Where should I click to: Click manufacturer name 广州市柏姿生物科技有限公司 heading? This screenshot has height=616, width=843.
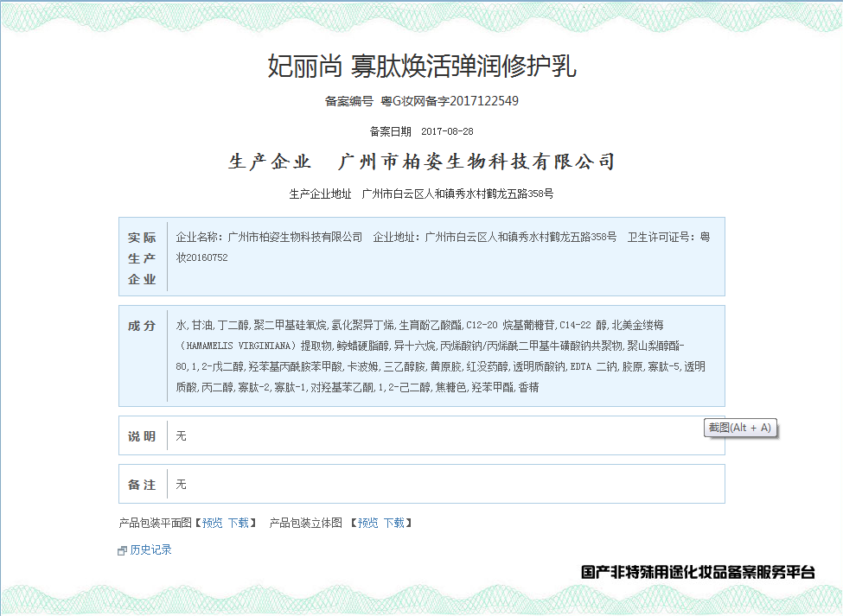(476, 161)
